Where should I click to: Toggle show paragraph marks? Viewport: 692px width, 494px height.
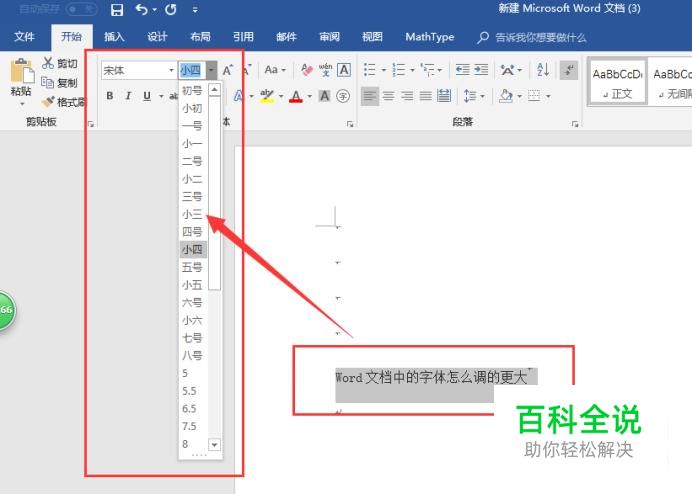click(x=569, y=70)
